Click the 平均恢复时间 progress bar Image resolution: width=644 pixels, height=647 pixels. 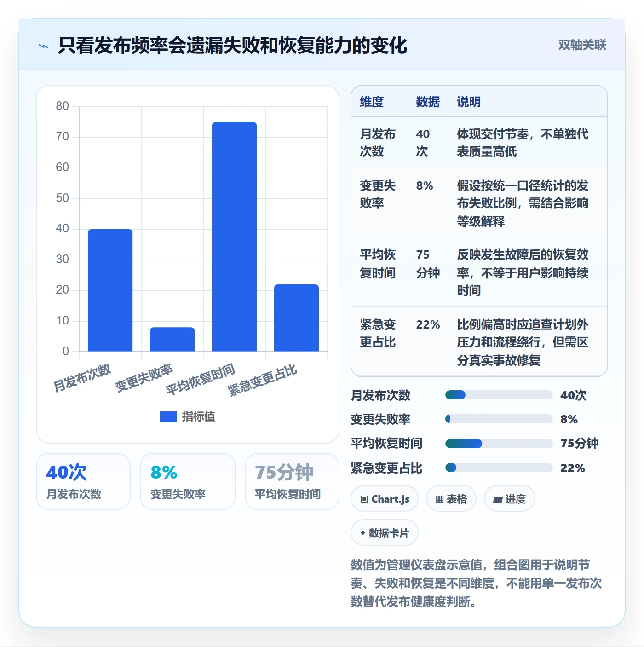499,444
